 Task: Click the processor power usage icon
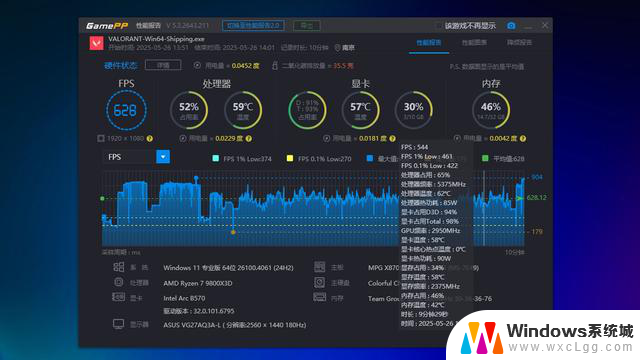click(x=183, y=139)
